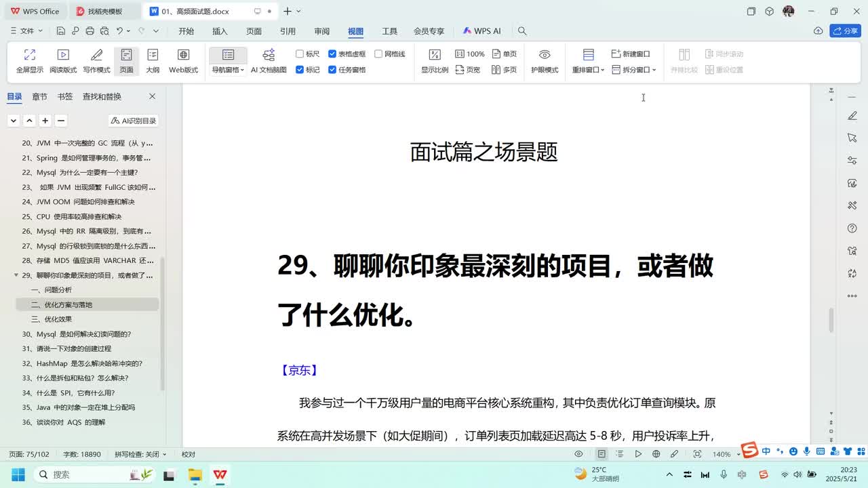Undo the last action

(x=119, y=30)
